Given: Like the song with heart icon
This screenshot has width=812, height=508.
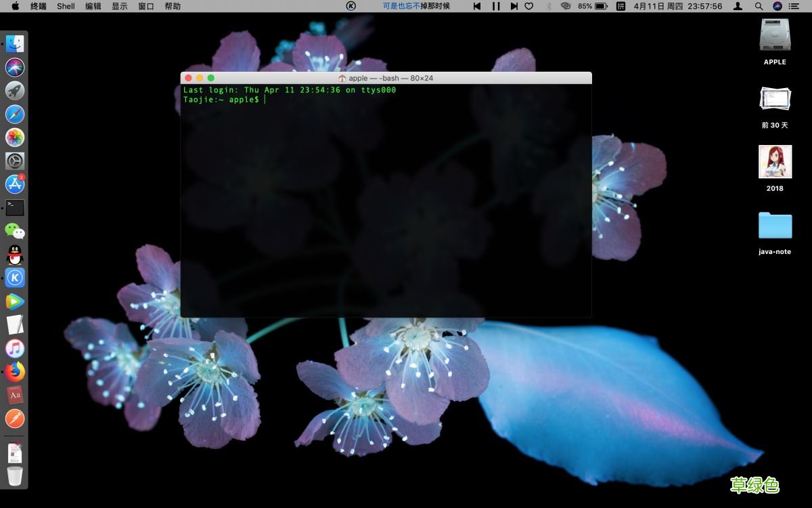Looking at the screenshot, I should [529, 6].
